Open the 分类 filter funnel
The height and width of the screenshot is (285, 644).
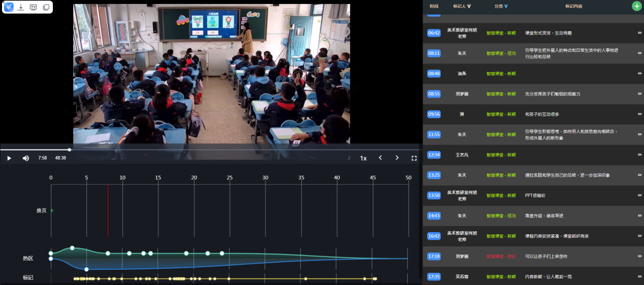(506, 7)
